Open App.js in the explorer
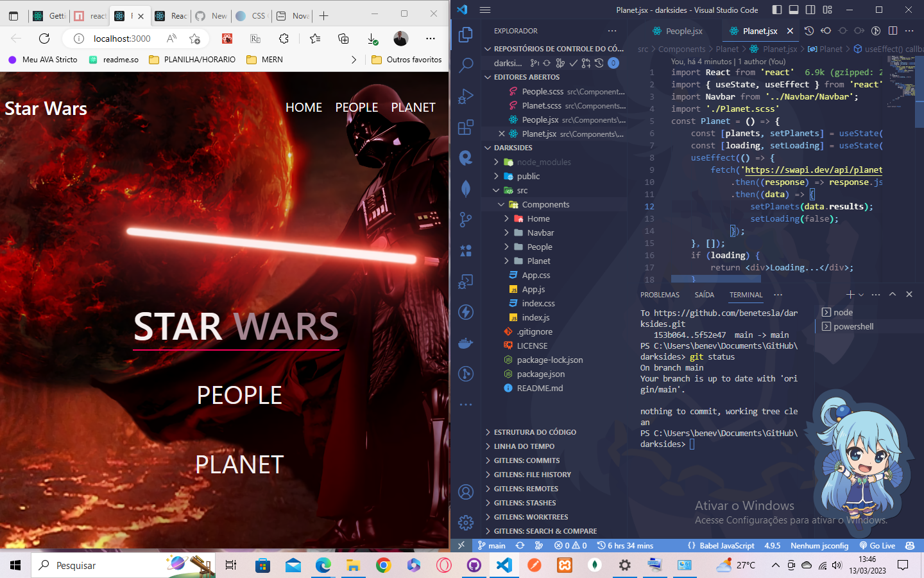924x578 pixels. tap(554, 289)
